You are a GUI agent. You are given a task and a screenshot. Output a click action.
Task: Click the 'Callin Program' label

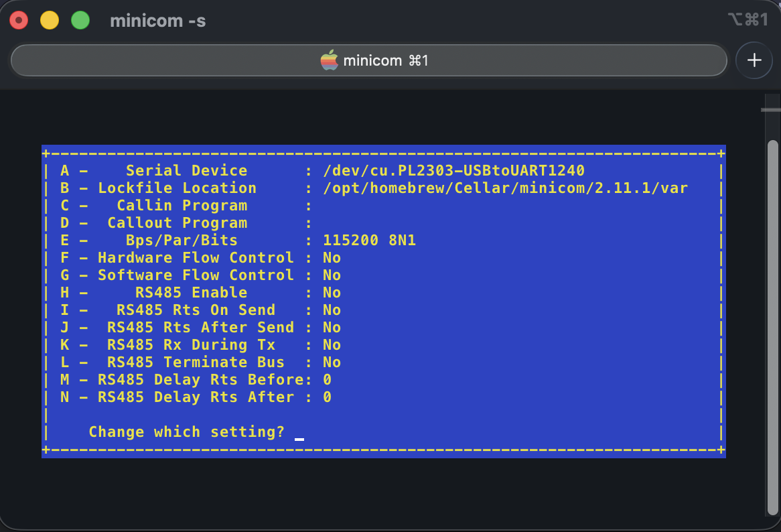click(182, 205)
